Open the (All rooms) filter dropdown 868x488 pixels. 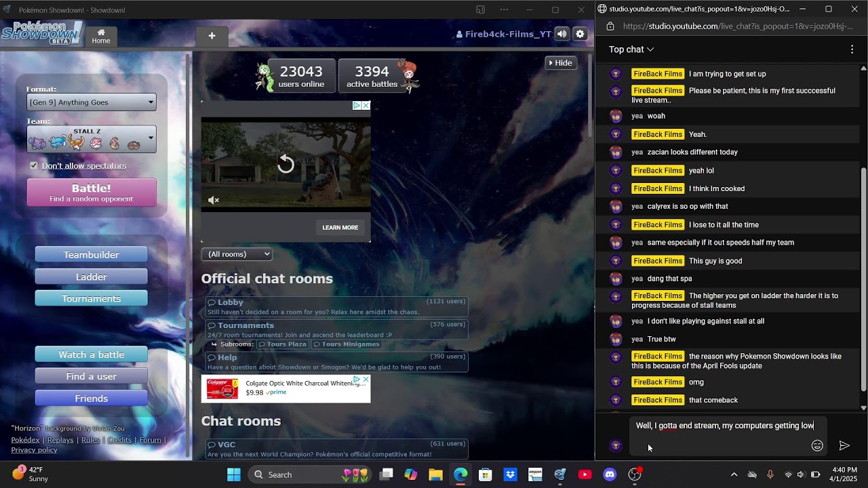tap(237, 254)
